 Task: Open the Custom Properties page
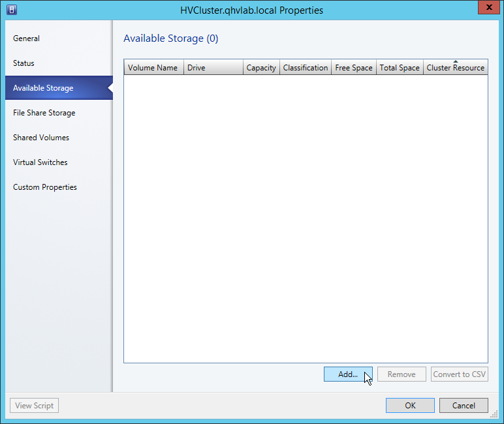coord(44,187)
